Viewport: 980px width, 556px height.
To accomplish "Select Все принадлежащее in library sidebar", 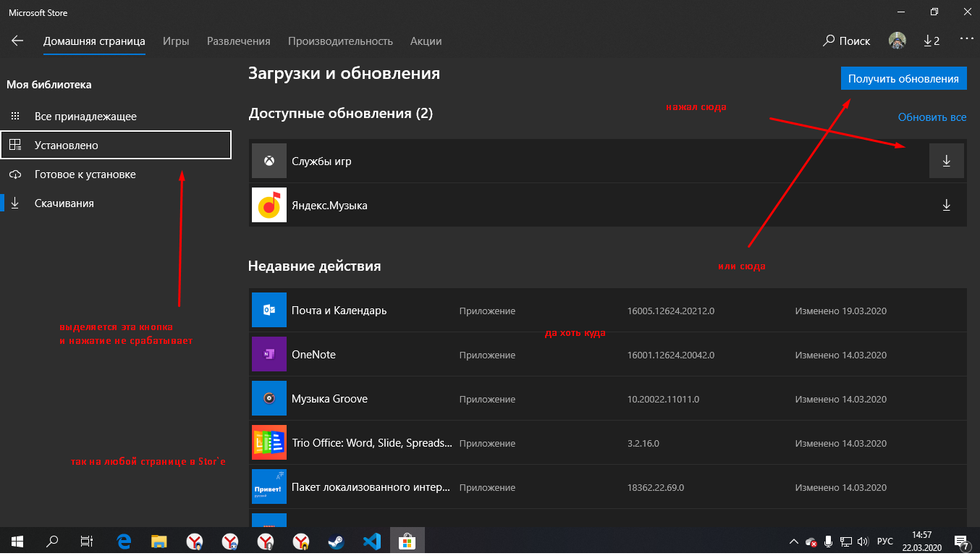I will coord(116,117).
